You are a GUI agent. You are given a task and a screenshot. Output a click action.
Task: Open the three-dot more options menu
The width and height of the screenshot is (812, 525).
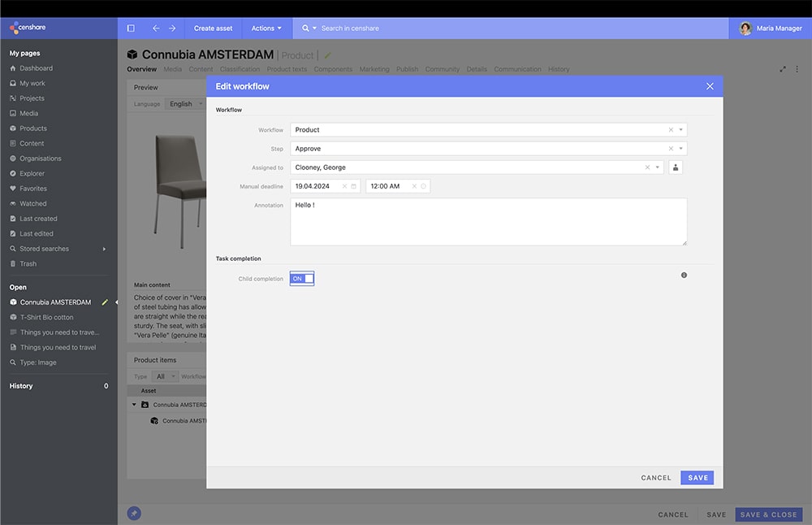[x=797, y=69]
